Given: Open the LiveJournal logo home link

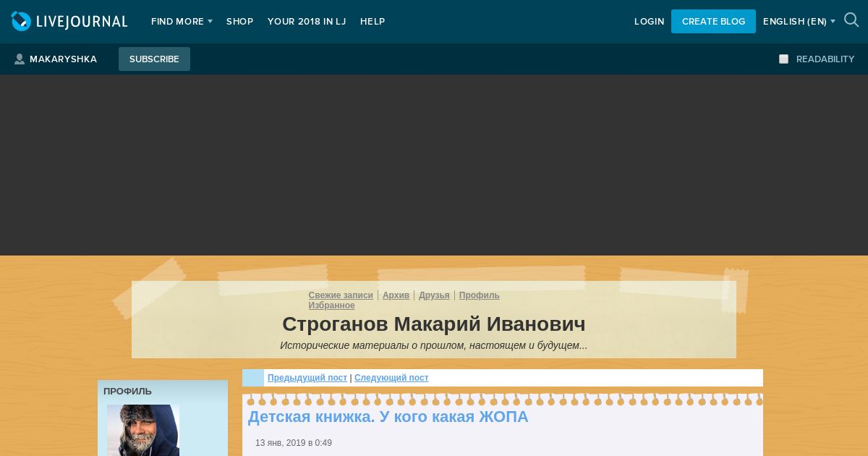Looking at the screenshot, I should 69,22.
